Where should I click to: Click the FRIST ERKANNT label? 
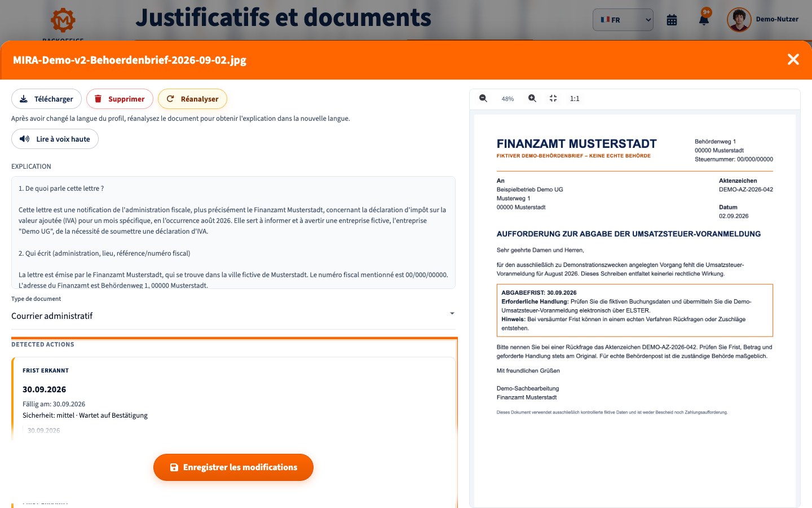46,371
